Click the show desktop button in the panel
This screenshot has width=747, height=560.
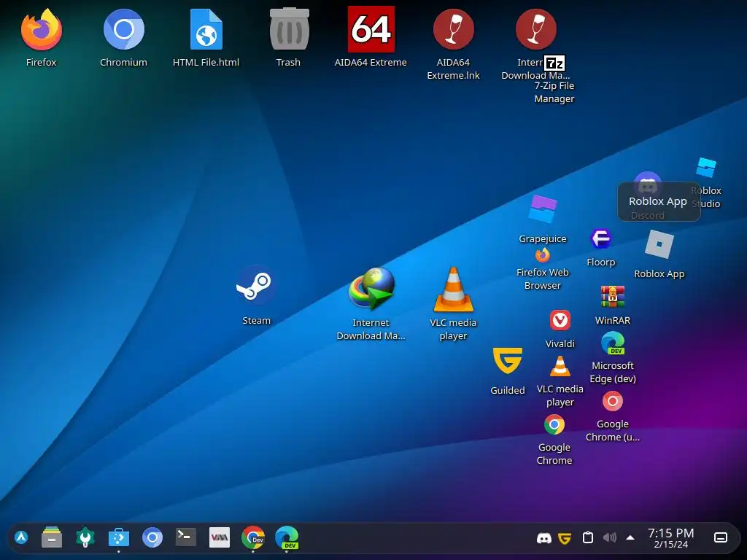coord(721,537)
